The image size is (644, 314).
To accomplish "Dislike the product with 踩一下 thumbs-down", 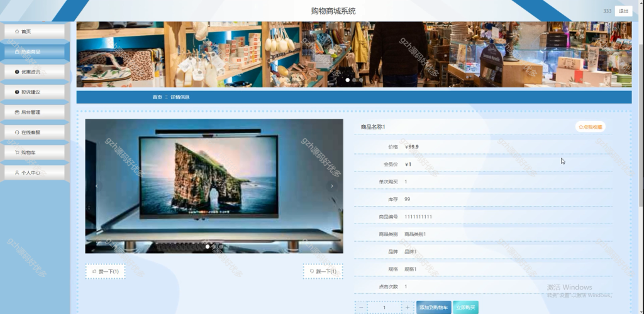I will pyautogui.click(x=323, y=271).
